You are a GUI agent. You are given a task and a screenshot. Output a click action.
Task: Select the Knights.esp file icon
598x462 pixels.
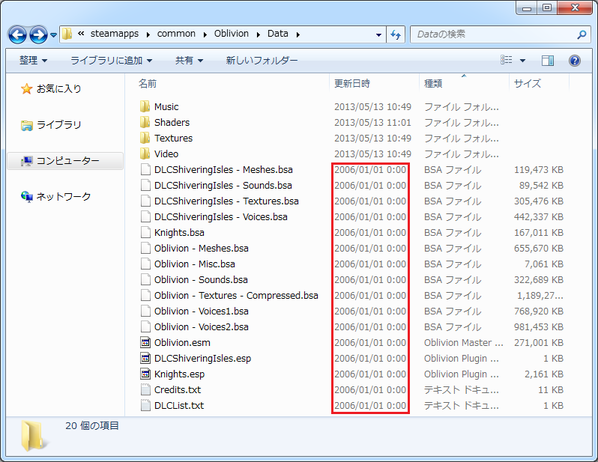(x=145, y=374)
